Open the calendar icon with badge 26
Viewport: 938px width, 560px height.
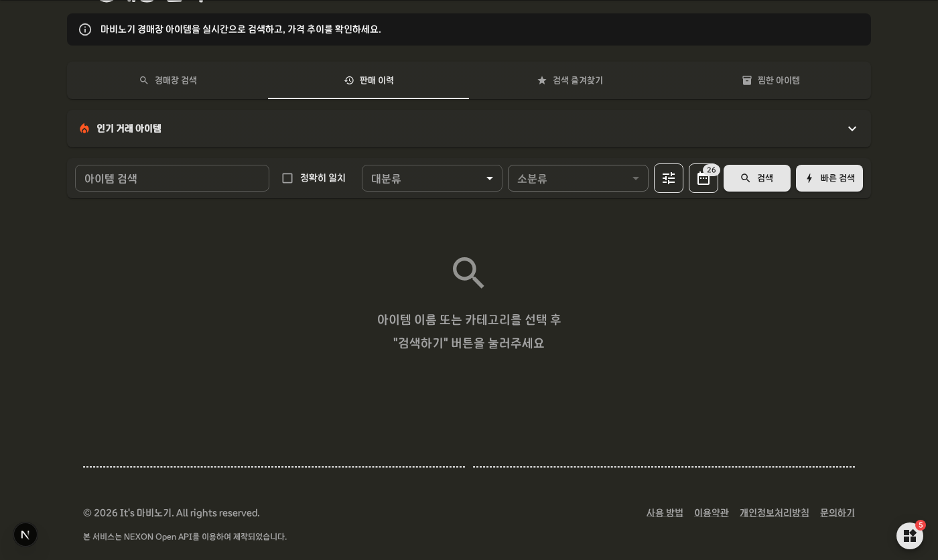coord(703,178)
